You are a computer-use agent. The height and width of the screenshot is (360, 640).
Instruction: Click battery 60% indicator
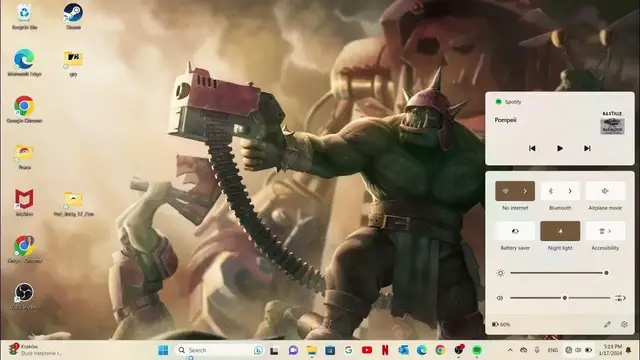pyautogui.click(x=501, y=324)
